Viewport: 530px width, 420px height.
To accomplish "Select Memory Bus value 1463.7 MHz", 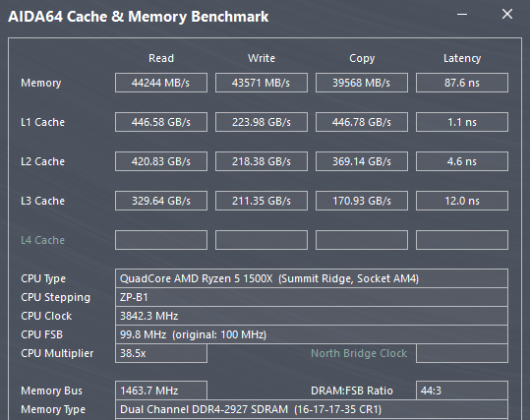I will point(161,390).
